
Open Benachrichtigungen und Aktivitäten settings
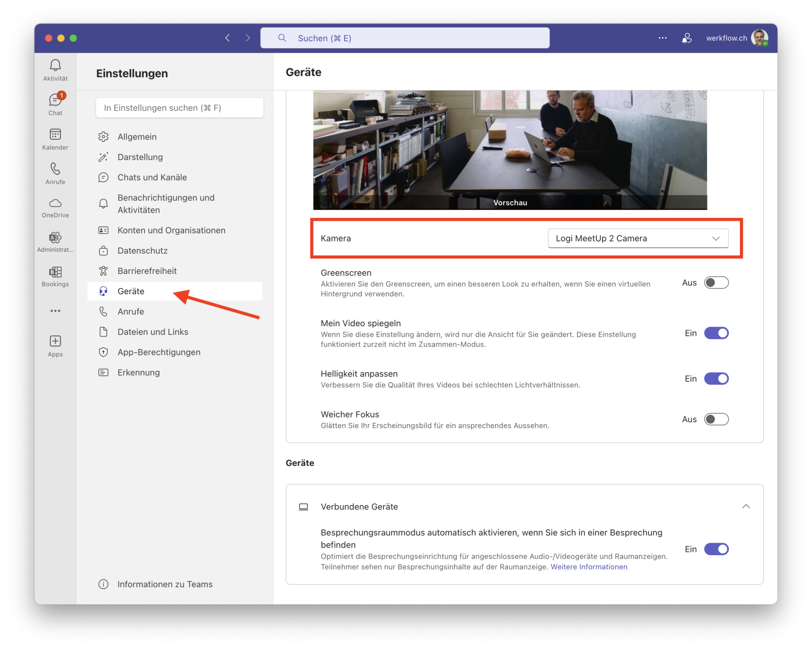(x=166, y=204)
